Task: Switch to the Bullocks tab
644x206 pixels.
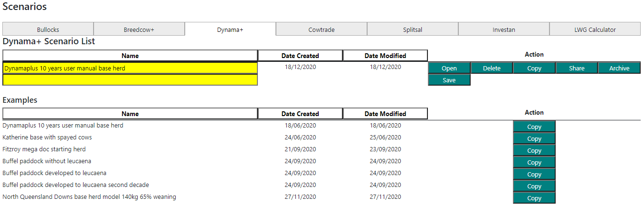Action: (x=48, y=29)
